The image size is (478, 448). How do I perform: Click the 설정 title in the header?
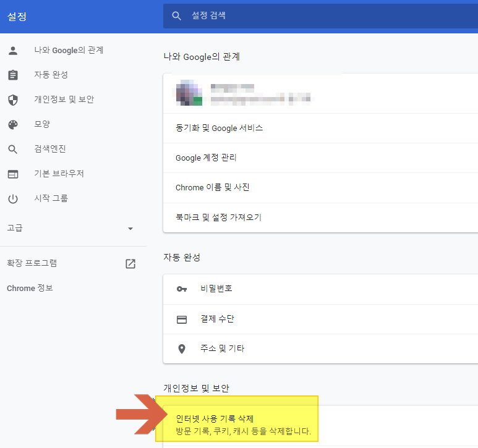17,17
